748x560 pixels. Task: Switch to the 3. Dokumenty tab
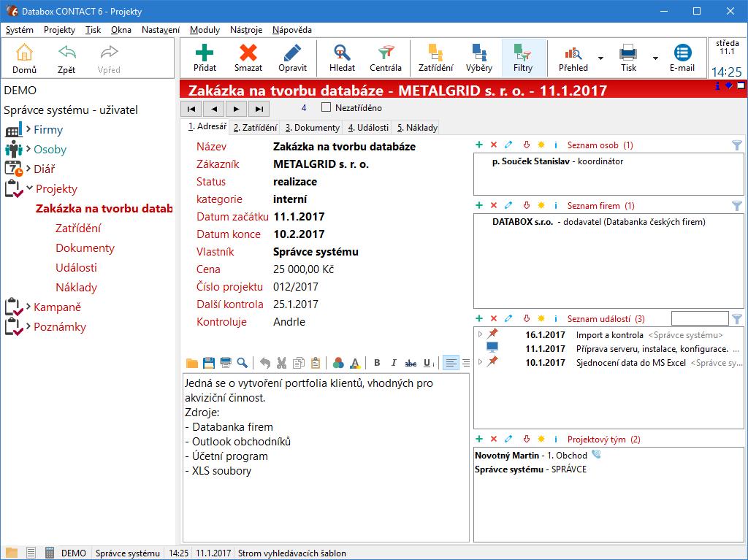313,127
